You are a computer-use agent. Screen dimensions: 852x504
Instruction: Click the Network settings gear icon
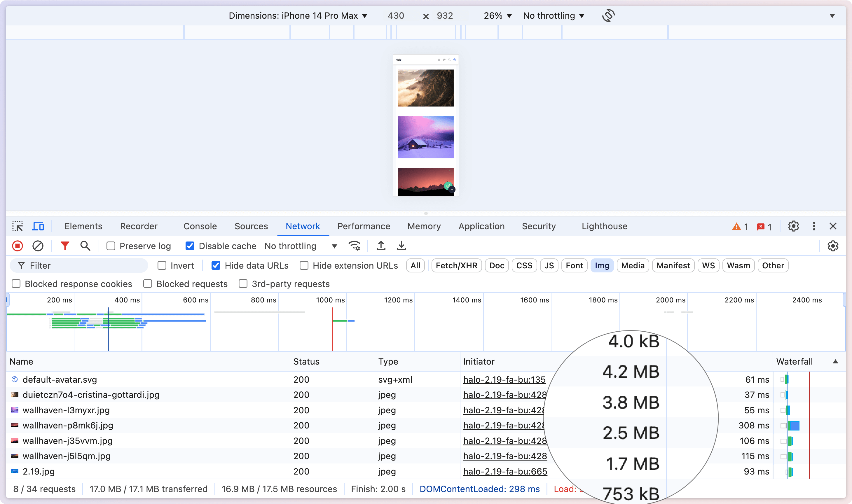click(x=833, y=245)
